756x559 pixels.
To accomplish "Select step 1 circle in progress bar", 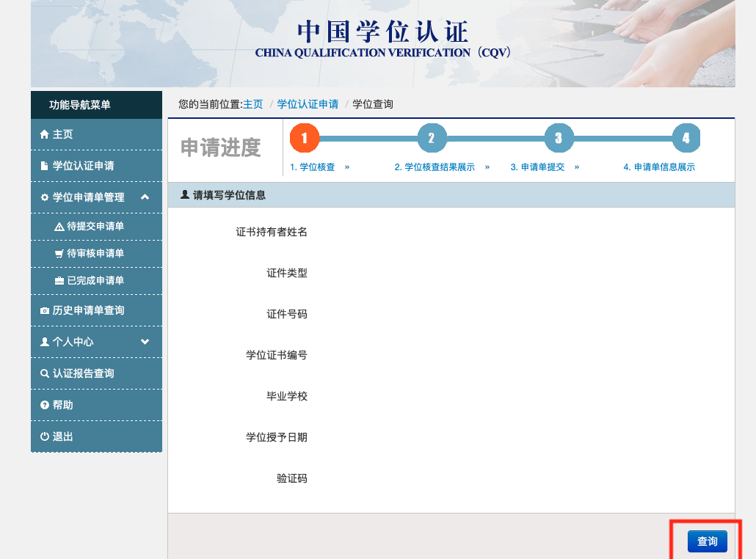I will 305,138.
